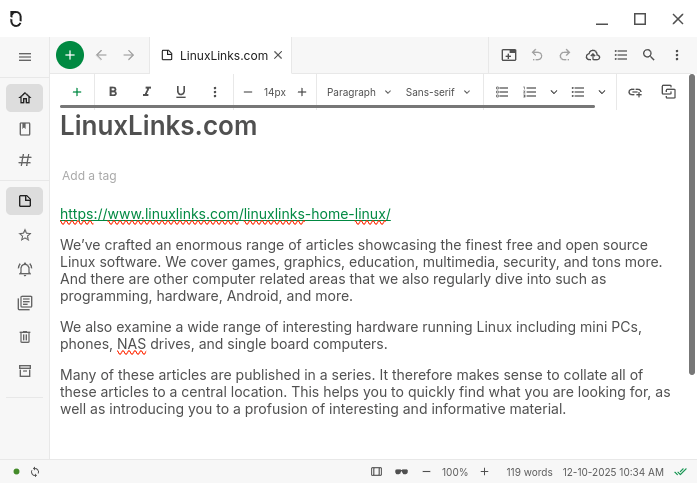Open the Tags section in sidebar

point(25,160)
